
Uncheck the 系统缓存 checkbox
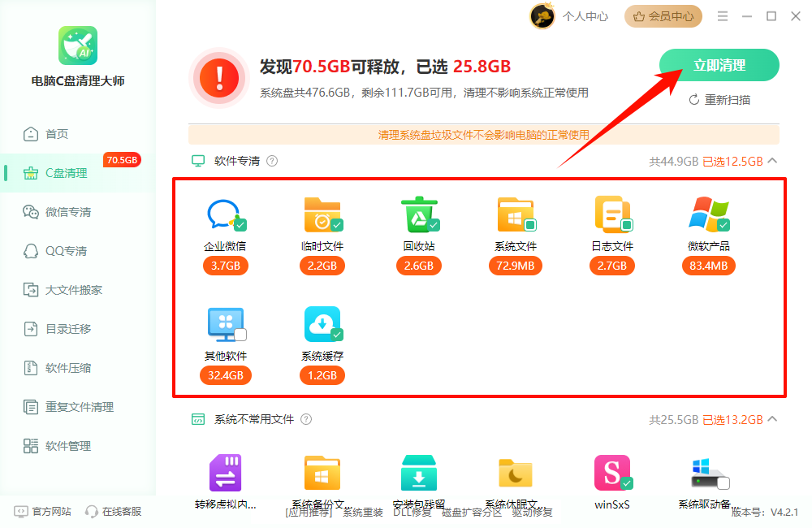pyautogui.click(x=337, y=335)
